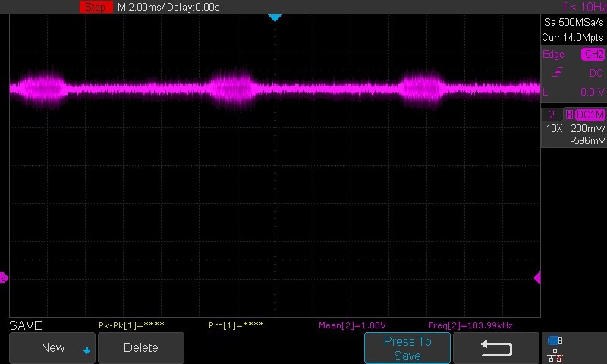Image resolution: width=607 pixels, height=364 pixels.
Task: Click the L trigger level label
Action: (546, 92)
